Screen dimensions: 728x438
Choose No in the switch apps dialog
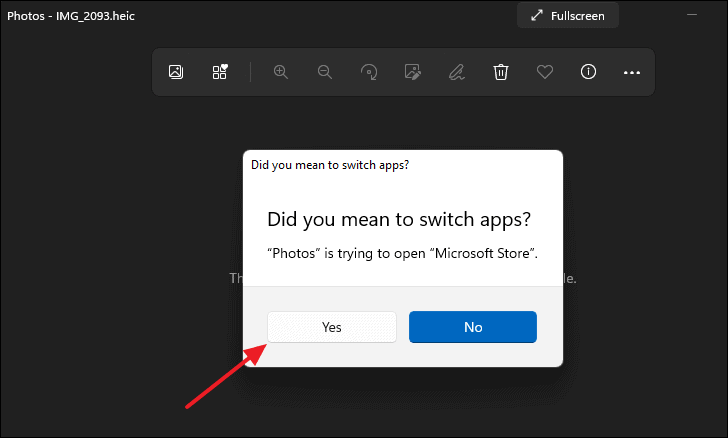point(473,327)
